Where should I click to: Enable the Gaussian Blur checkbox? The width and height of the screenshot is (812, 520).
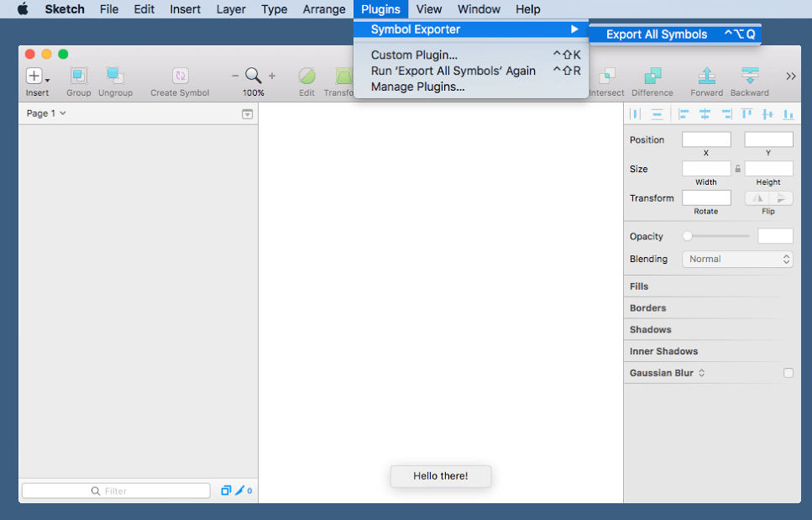click(788, 373)
